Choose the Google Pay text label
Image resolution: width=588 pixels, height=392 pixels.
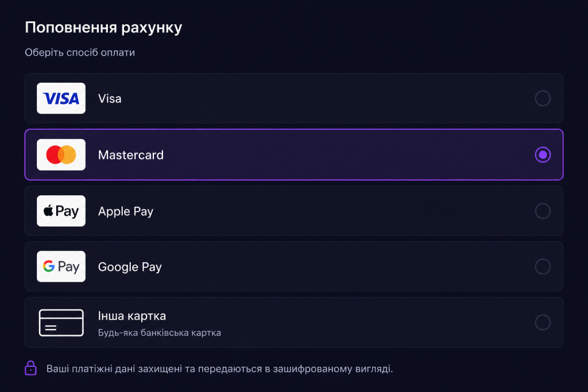pos(130,267)
